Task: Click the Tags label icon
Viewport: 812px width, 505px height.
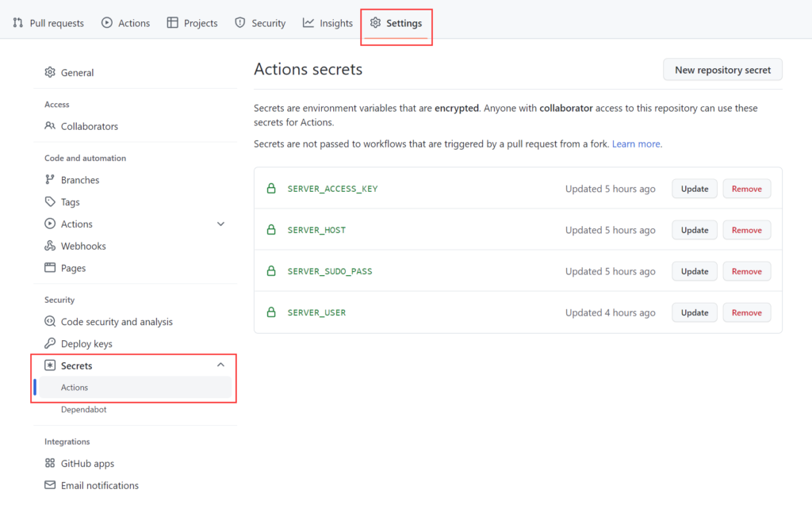Action: (x=50, y=201)
